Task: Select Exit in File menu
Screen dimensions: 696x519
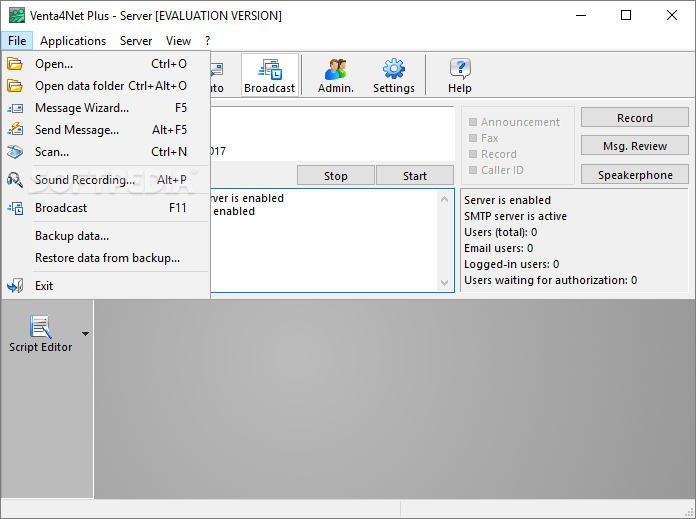Action: (106, 286)
